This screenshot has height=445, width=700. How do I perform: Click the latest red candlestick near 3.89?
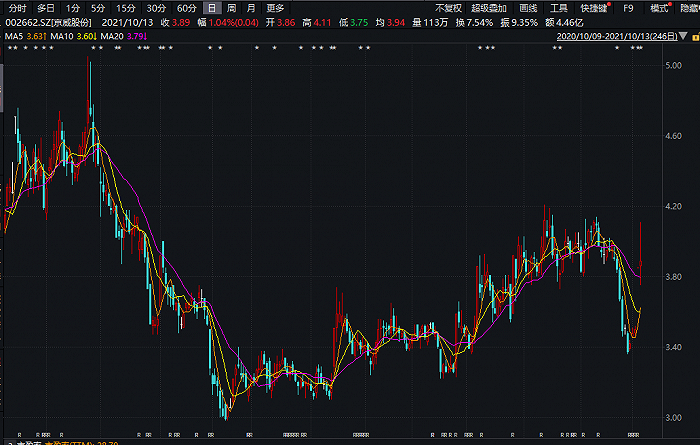point(641,263)
